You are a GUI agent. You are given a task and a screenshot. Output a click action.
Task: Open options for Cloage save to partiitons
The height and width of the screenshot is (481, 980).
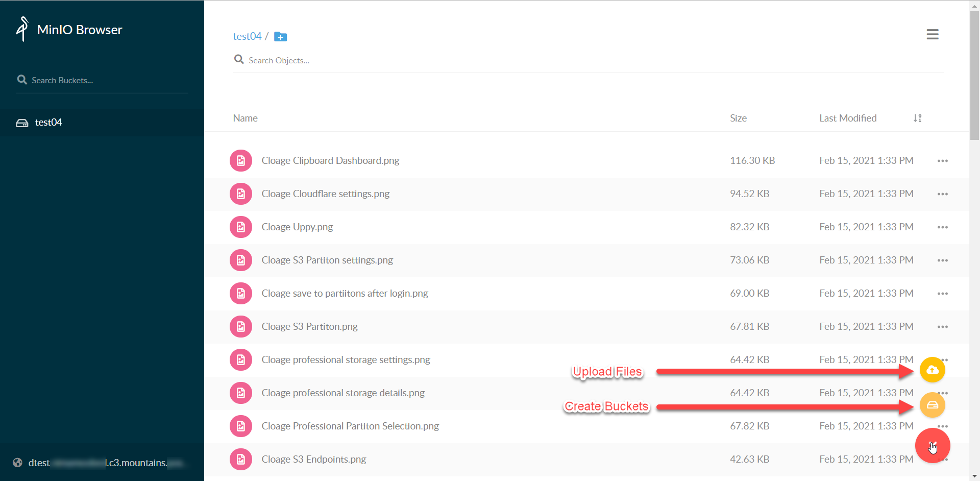click(942, 294)
